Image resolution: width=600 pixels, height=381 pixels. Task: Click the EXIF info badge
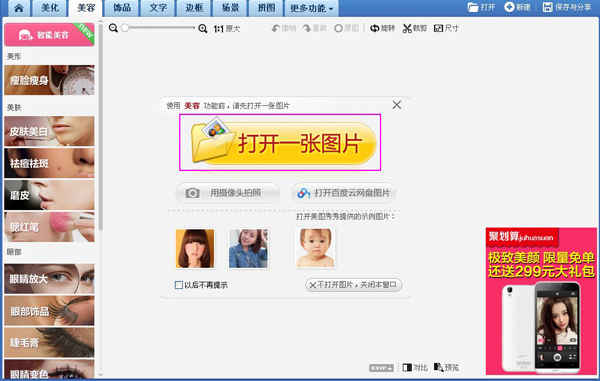tap(381, 368)
